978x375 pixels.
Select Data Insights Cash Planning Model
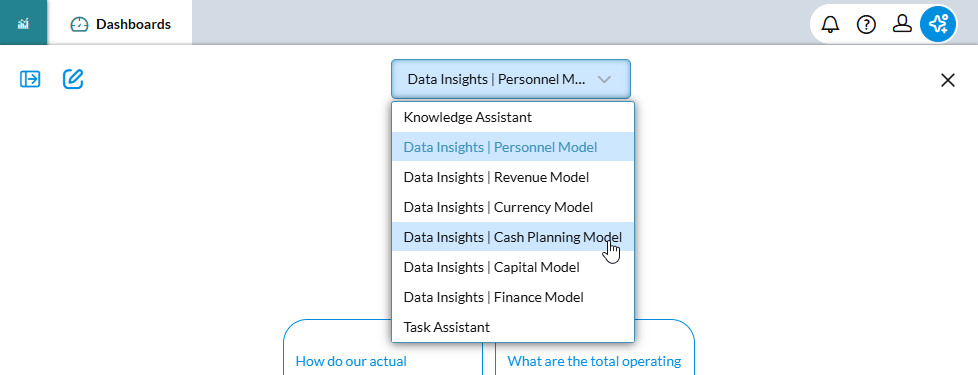coord(513,237)
